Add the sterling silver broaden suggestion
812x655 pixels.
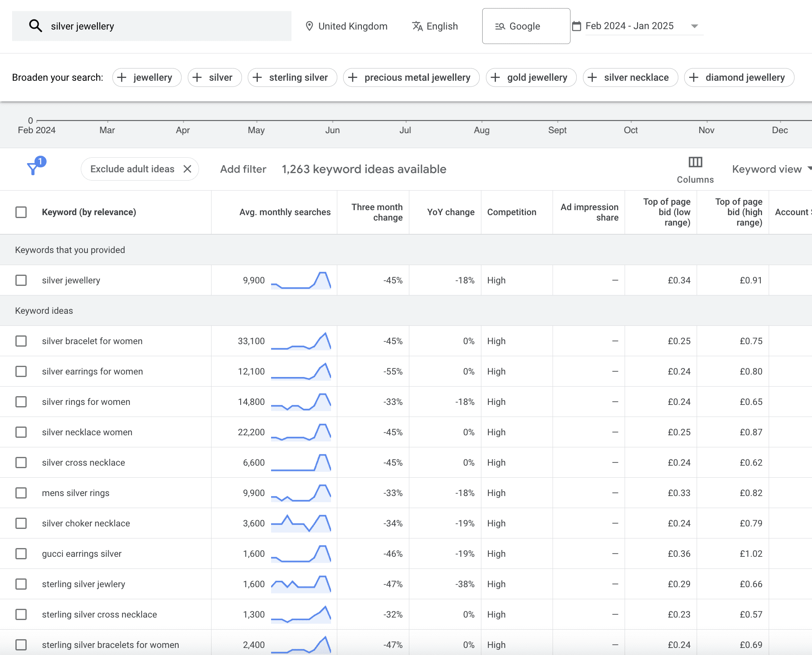click(292, 77)
